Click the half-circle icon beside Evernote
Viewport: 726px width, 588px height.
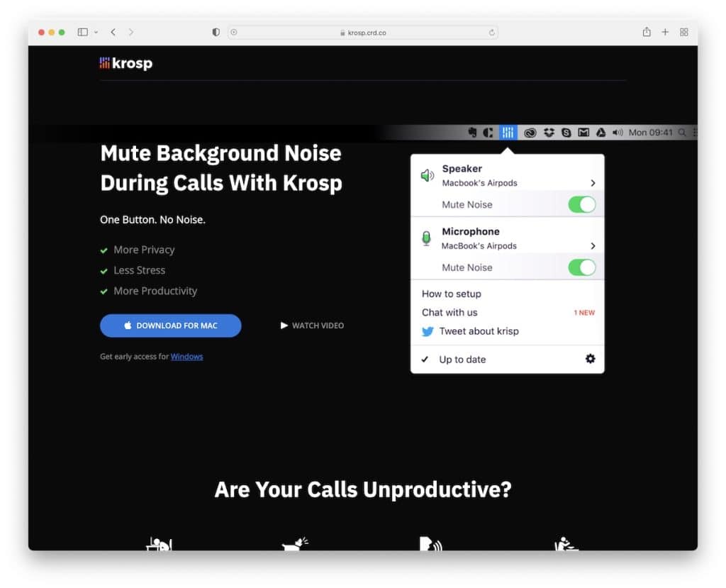(x=488, y=133)
